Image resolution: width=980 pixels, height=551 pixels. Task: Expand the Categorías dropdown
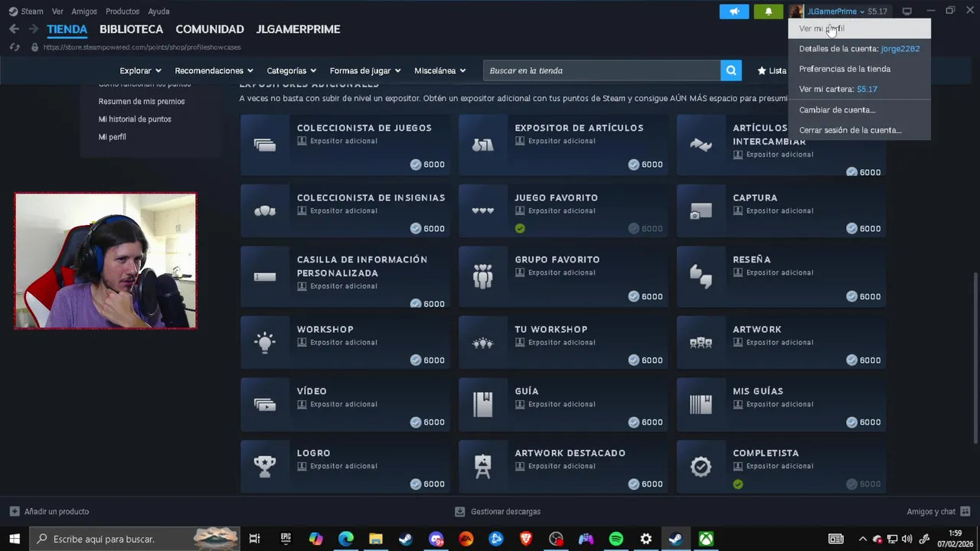point(291,70)
